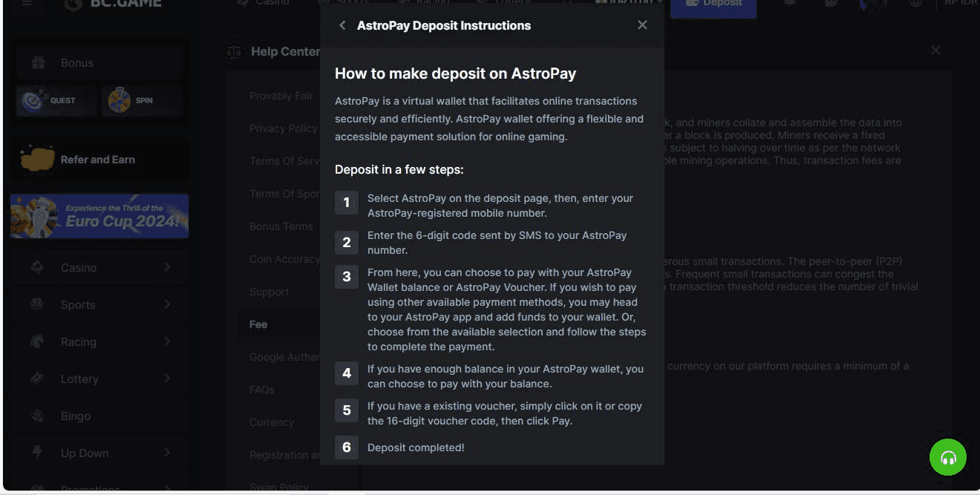Select Fee in Help Center menu
Viewport: 980px width, 495px height.
(258, 324)
